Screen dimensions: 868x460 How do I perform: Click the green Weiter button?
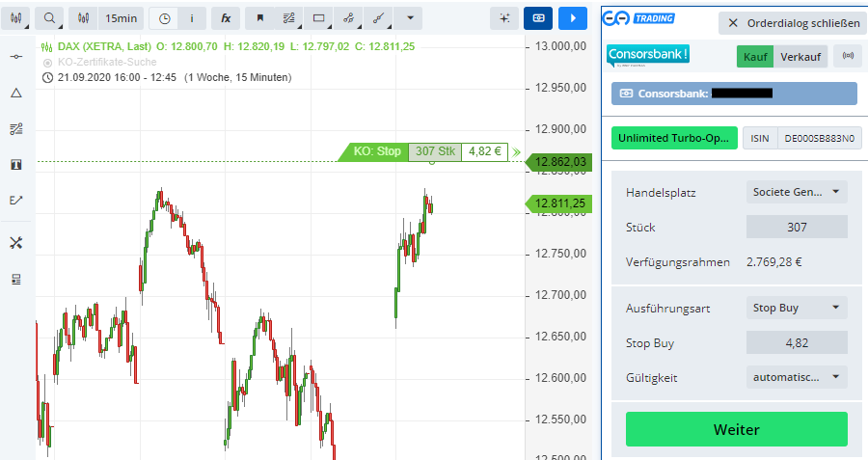pos(736,429)
